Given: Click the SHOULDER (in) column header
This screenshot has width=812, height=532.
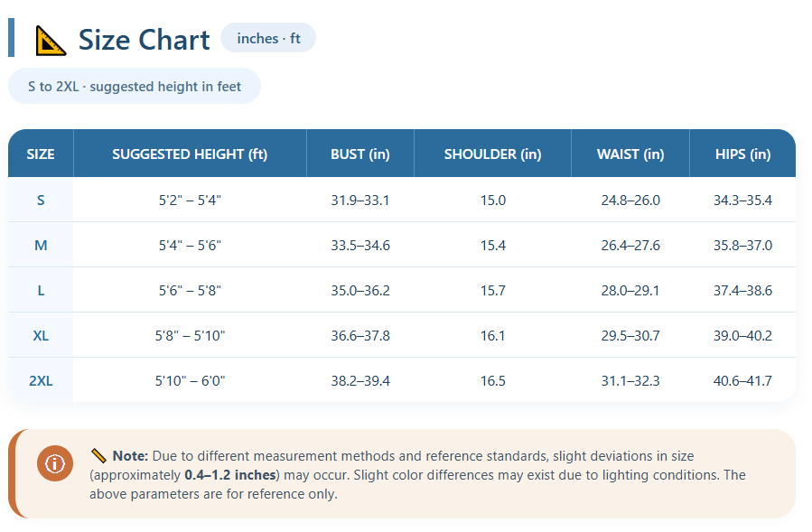Looking at the screenshot, I should (492, 154).
